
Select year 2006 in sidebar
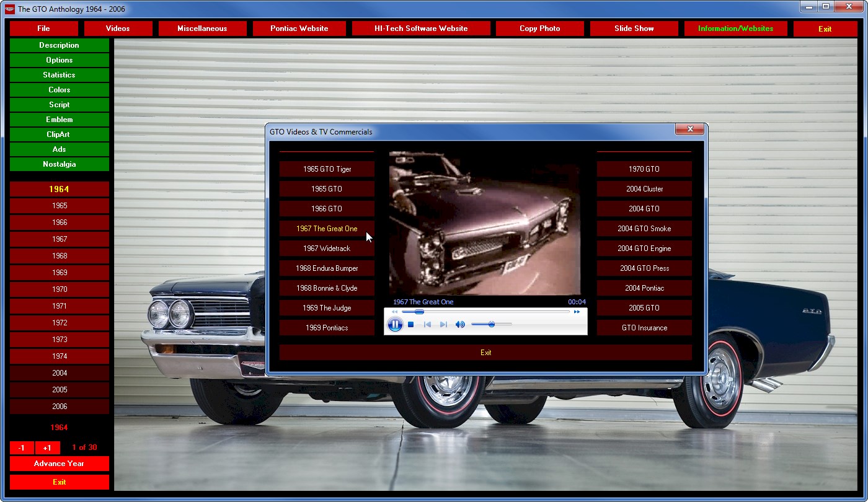click(x=60, y=407)
